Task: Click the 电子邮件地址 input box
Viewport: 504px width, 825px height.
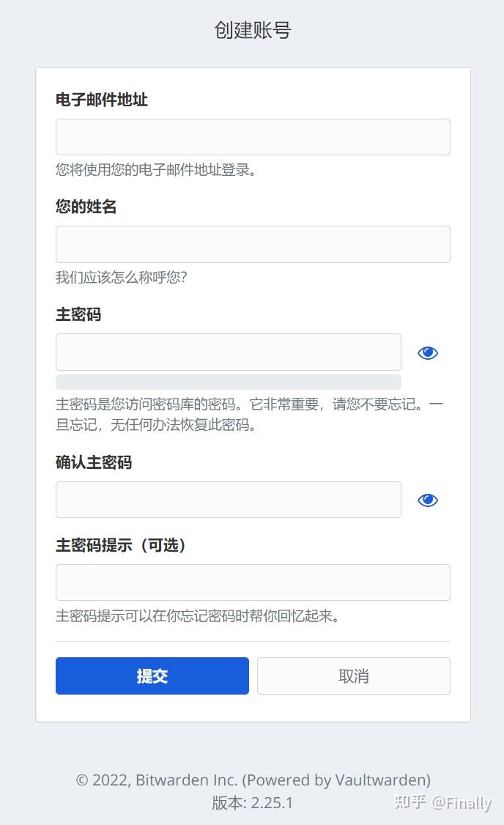Action: 253,136
